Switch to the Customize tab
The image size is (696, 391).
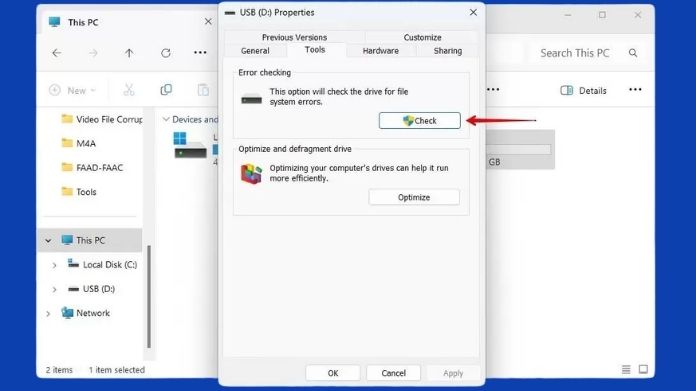click(x=423, y=37)
